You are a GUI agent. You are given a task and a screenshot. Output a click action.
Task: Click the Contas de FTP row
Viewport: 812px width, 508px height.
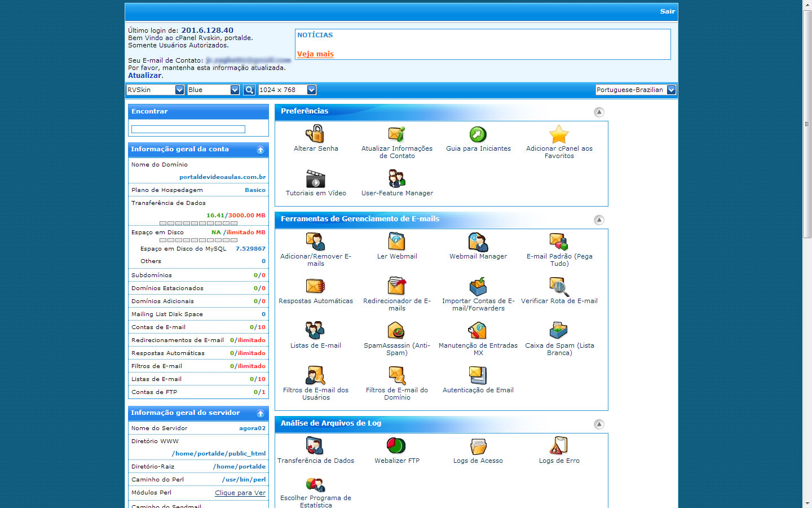tap(198, 392)
